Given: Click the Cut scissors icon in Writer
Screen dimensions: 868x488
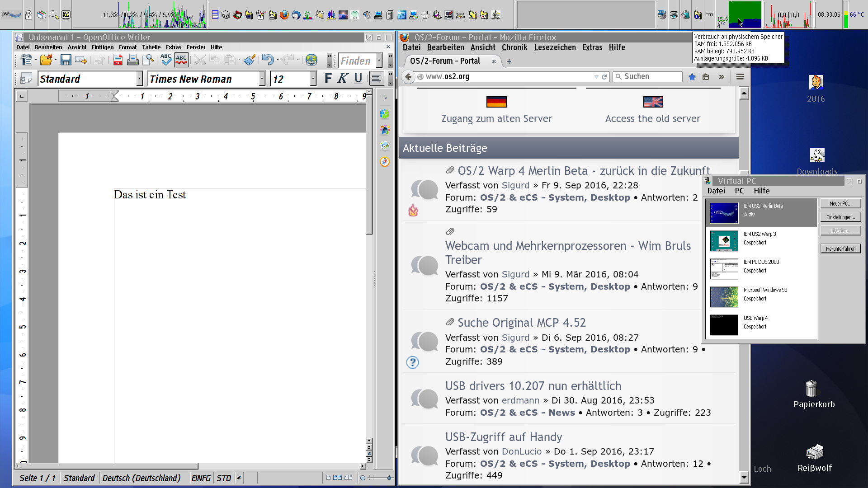Looking at the screenshot, I should [x=199, y=60].
